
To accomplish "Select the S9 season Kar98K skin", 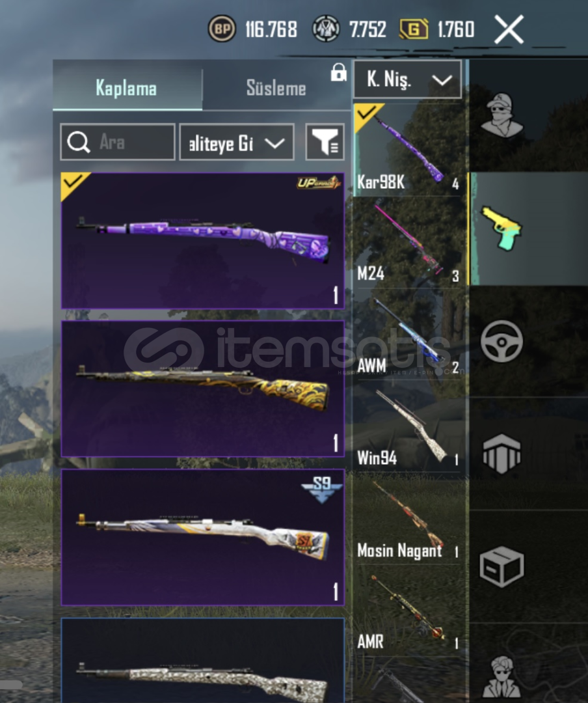I will (x=202, y=538).
